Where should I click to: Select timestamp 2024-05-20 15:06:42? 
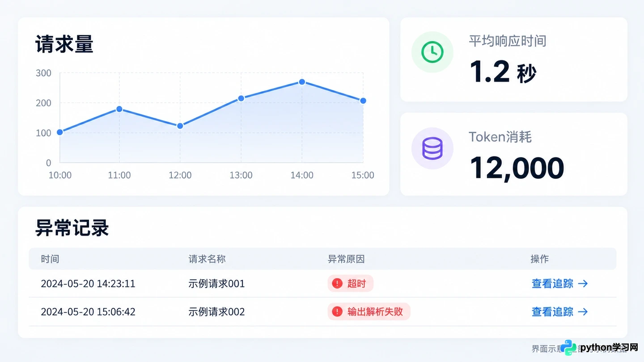point(88,312)
